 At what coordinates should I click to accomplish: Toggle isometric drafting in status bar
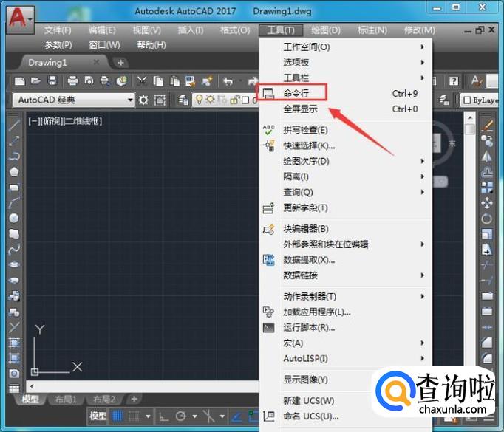pos(208,416)
